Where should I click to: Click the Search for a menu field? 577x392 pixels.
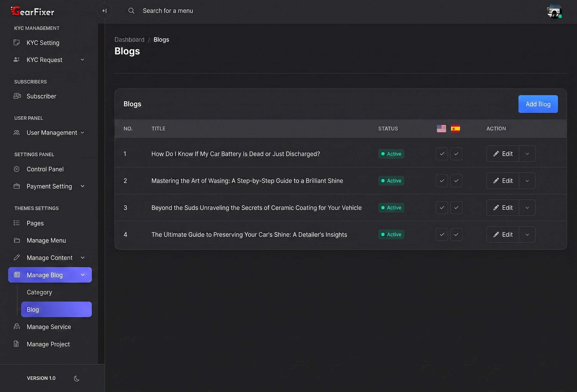(x=168, y=11)
